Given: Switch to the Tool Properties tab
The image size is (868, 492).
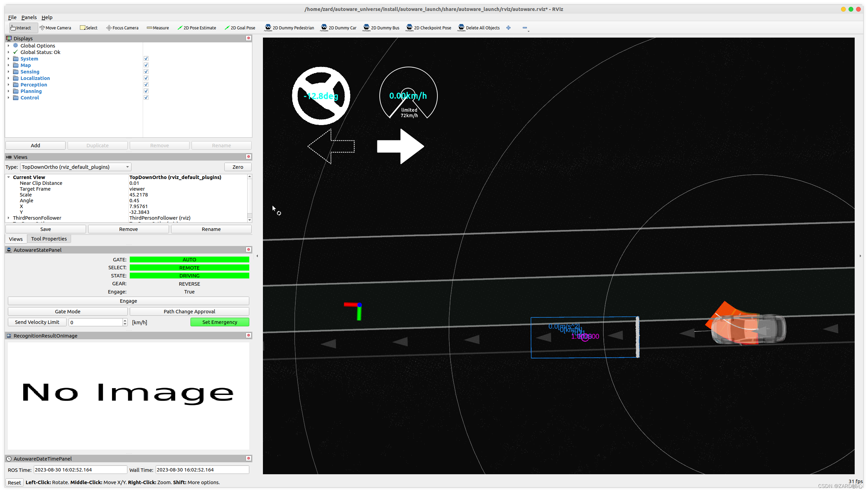Looking at the screenshot, I should pyautogui.click(x=49, y=239).
